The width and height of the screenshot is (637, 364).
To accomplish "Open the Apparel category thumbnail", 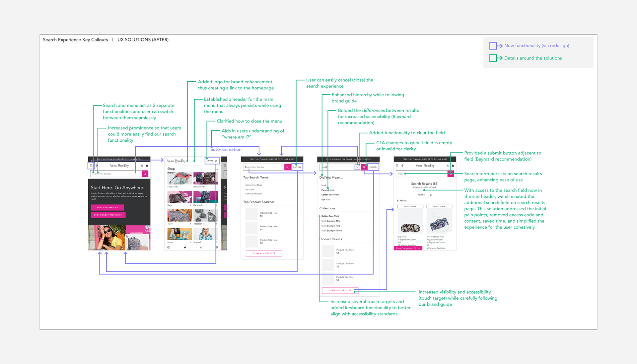I will click(x=205, y=234).
